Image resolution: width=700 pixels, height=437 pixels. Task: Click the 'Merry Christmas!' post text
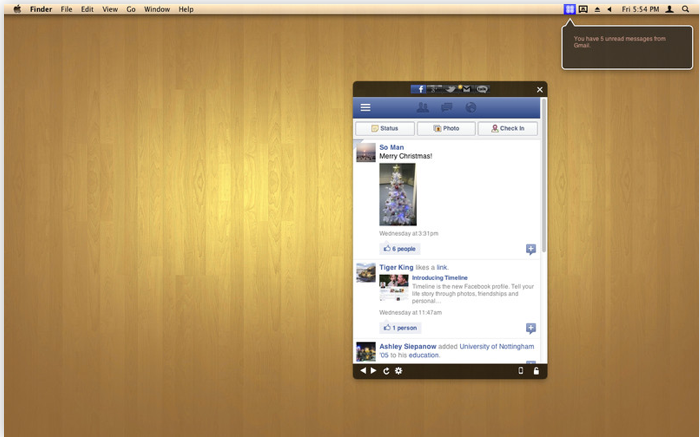406,156
